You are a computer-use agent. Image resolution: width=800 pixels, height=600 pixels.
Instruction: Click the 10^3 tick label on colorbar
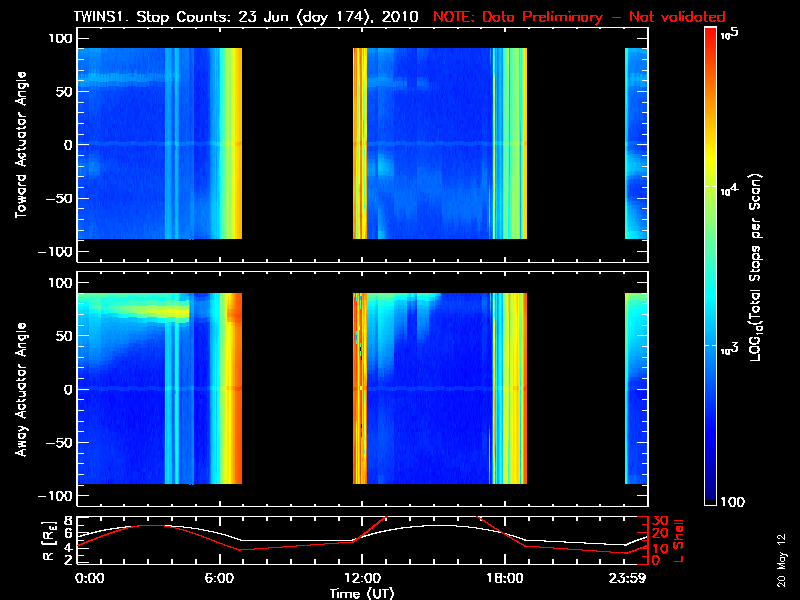click(x=729, y=349)
